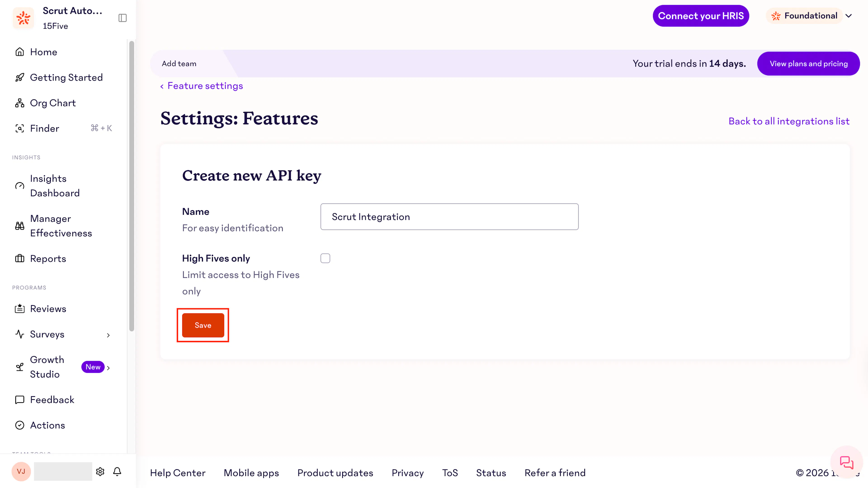Open the chat support bubble icon
Screen dimensions: 868x488
846,462
